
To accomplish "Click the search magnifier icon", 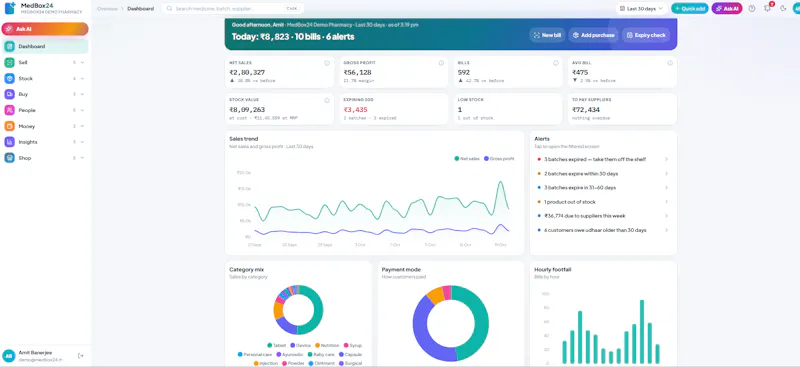I will [170, 9].
